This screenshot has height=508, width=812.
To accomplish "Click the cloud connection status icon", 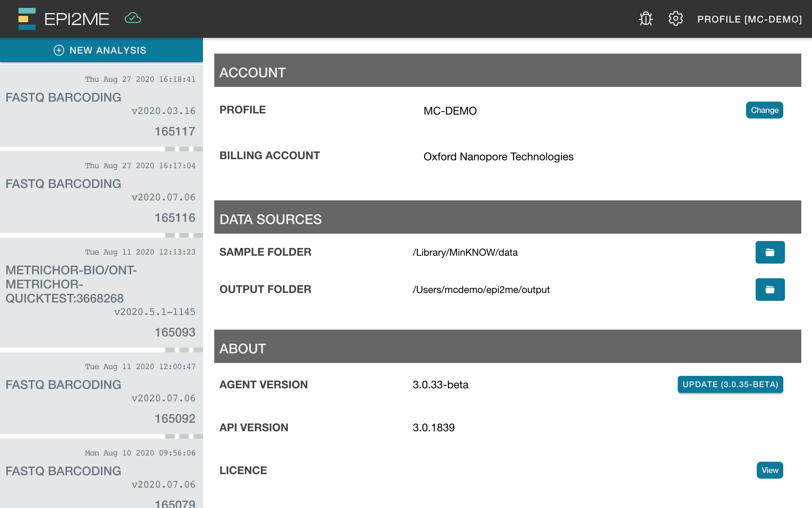I will (x=133, y=18).
